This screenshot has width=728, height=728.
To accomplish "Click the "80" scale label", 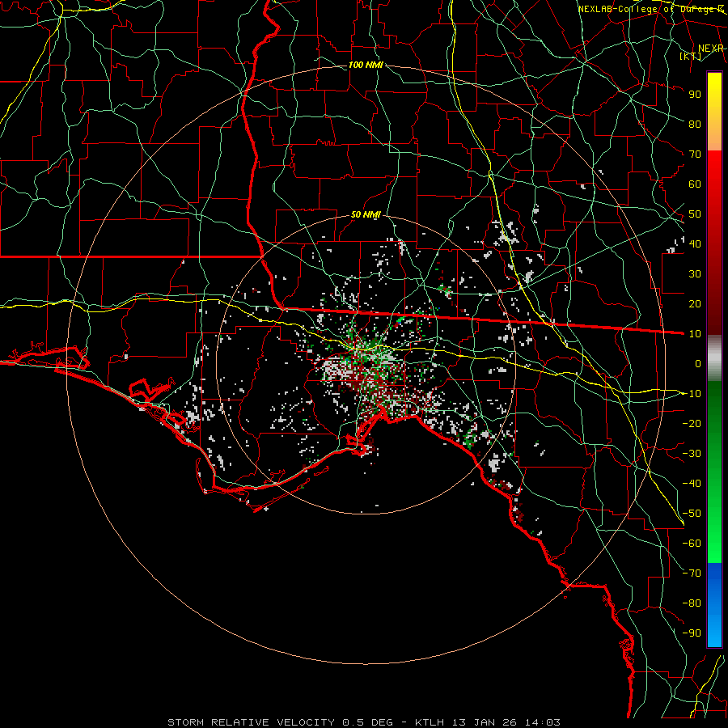I will tap(695, 124).
